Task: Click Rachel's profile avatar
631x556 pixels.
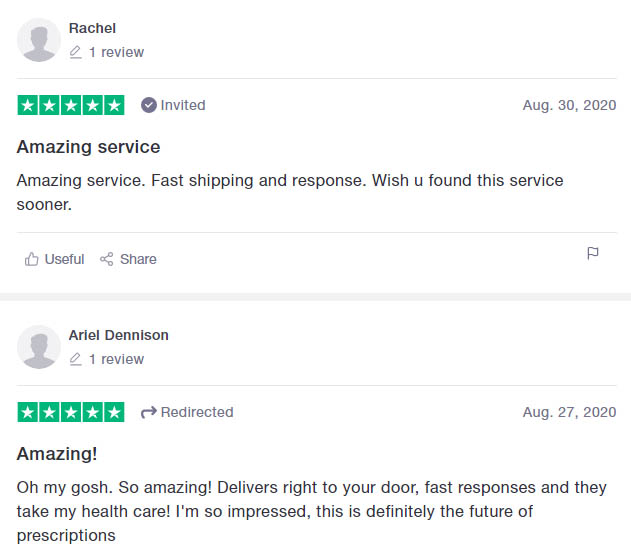Action: [x=39, y=40]
